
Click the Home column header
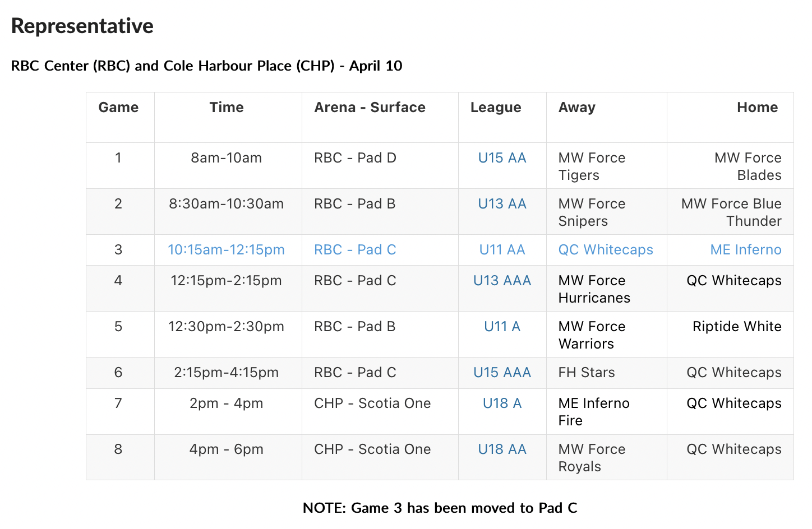click(x=757, y=108)
